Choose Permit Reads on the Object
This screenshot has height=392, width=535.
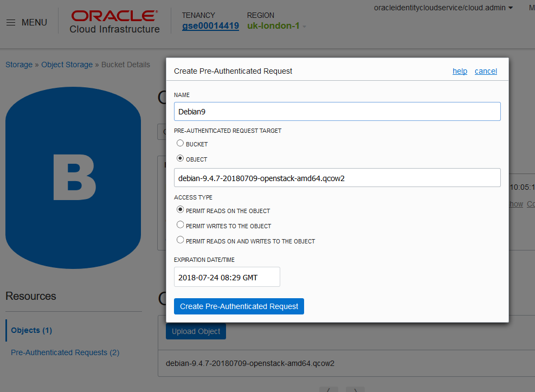(x=180, y=210)
